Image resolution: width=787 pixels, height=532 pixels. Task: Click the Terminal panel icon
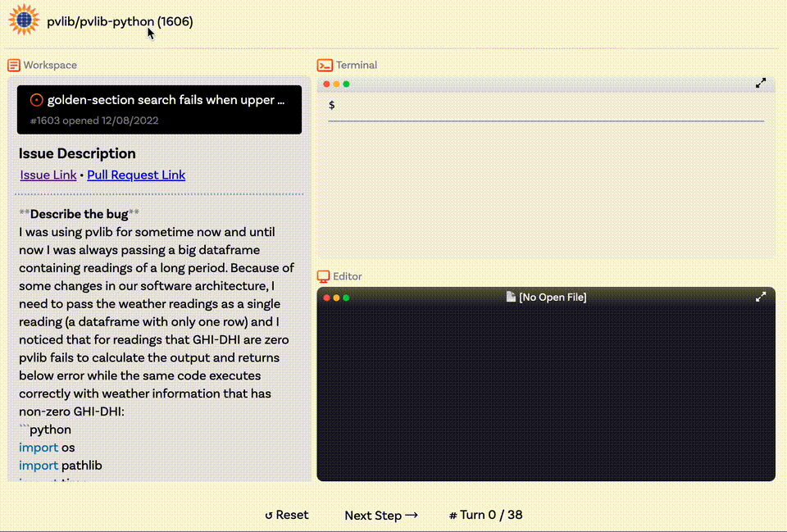click(x=325, y=66)
